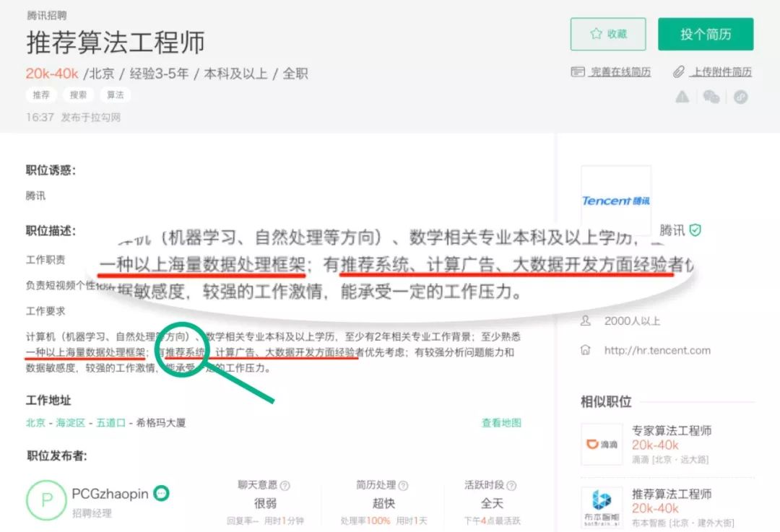Image resolution: width=780 pixels, height=532 pixels.
Task: Click the round share icon beside WeChat
Action: pos(740,97)
